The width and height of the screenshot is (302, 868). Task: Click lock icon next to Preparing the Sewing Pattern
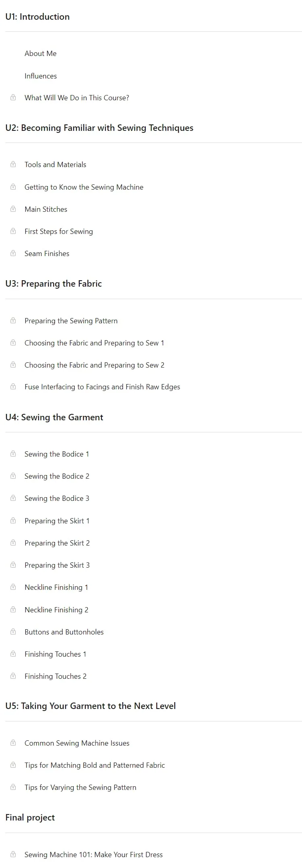13,320
